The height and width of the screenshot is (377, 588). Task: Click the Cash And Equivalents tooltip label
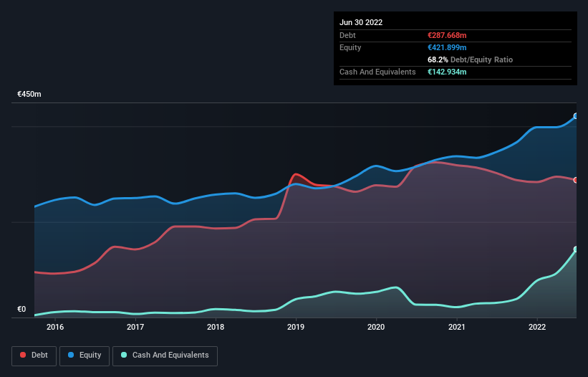click(x=377, y=72)
